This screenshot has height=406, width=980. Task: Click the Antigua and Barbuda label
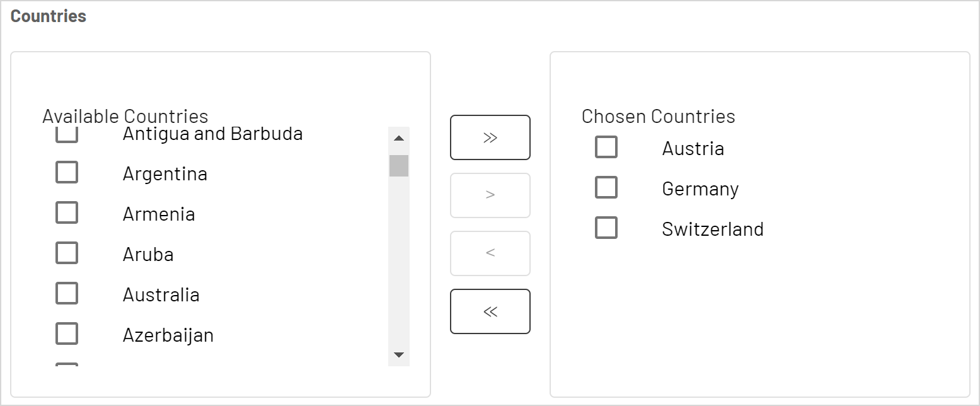[x=212, y=134]
